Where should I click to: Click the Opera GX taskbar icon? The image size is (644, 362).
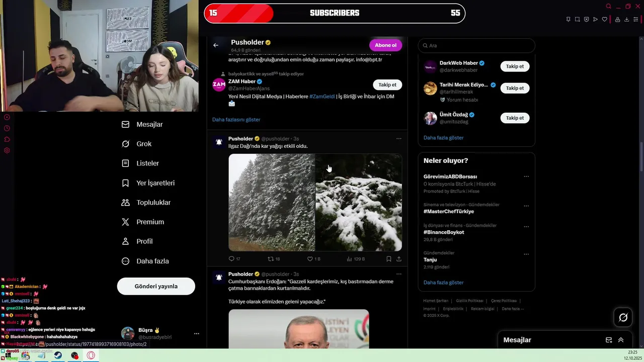(x=91, y=355)
